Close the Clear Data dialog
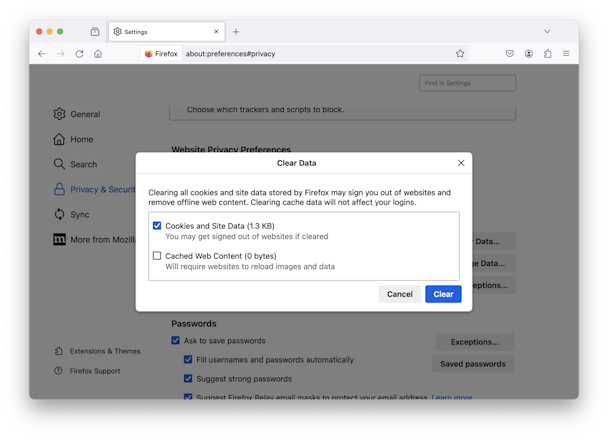The height and width of the screenshot is (438, 608). coord(461,163)
